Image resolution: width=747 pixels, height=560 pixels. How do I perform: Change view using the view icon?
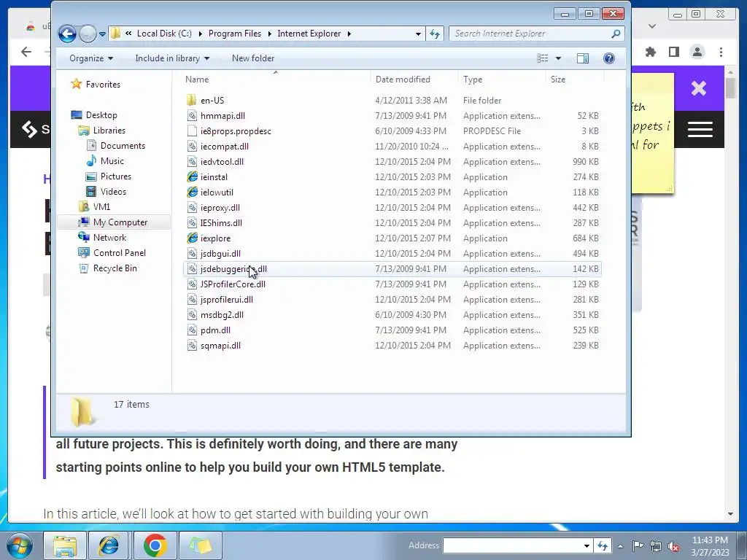coord(542,58)
